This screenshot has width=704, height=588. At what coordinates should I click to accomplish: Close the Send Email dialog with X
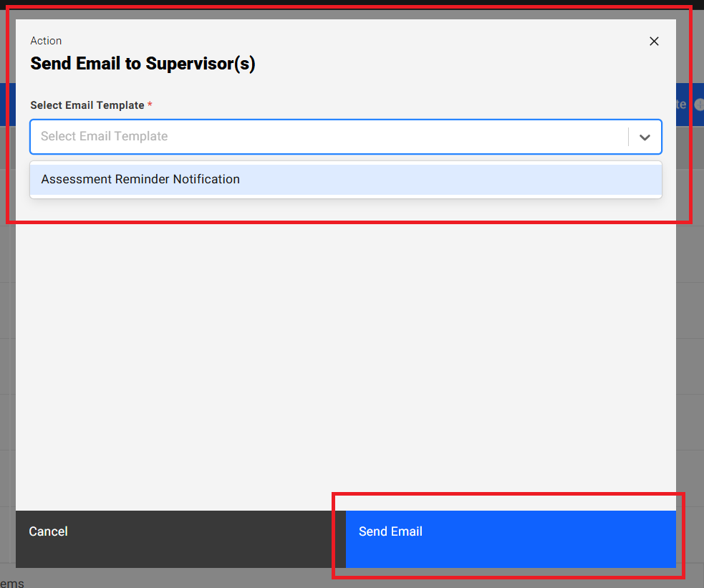tap(653, 42)
